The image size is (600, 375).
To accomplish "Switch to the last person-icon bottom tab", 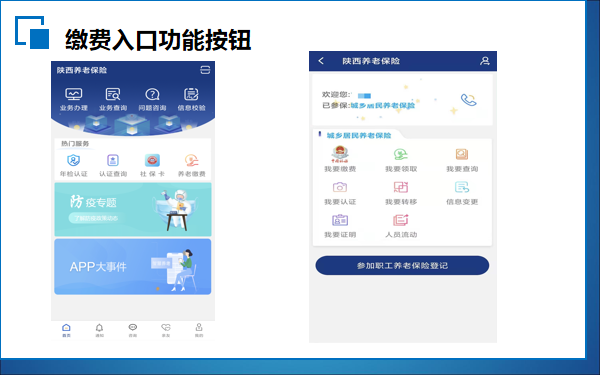I will coord(199,330).
